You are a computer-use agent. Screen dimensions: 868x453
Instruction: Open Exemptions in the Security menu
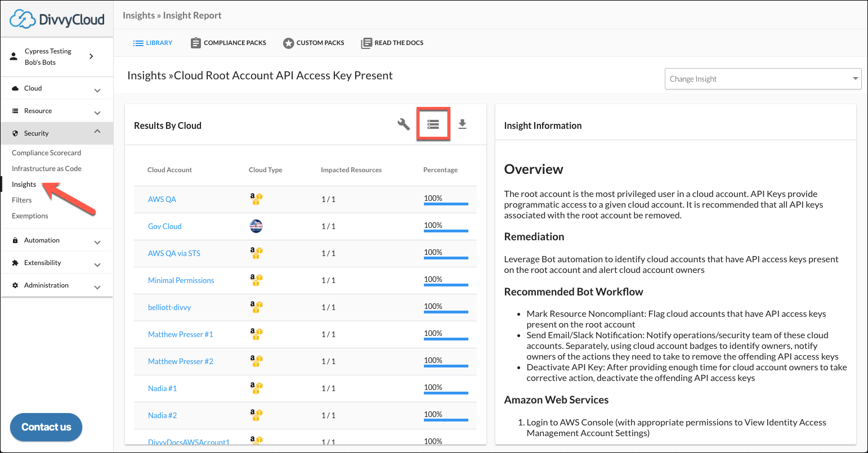tap(30, 216)
